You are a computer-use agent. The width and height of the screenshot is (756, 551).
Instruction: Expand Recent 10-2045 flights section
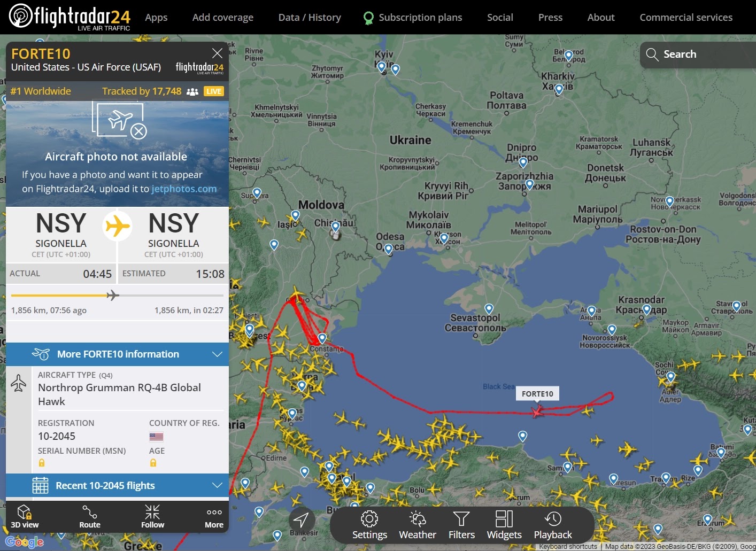point(117,486)
